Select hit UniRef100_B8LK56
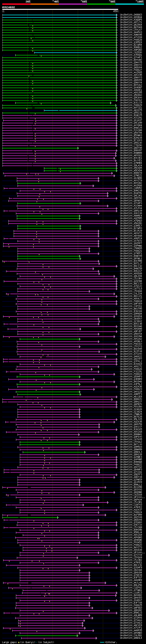 pos(131,585)
